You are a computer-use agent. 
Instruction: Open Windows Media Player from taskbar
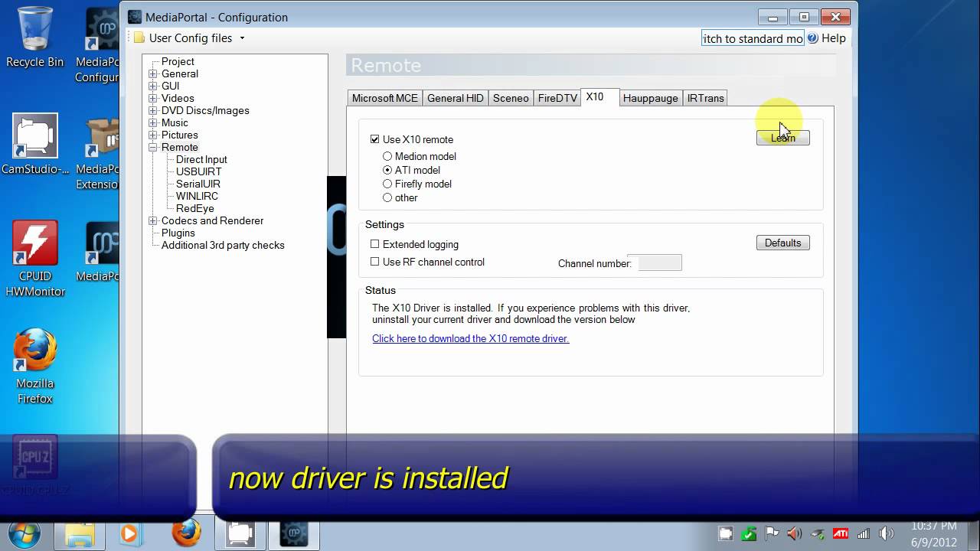(x=132, y=533)
